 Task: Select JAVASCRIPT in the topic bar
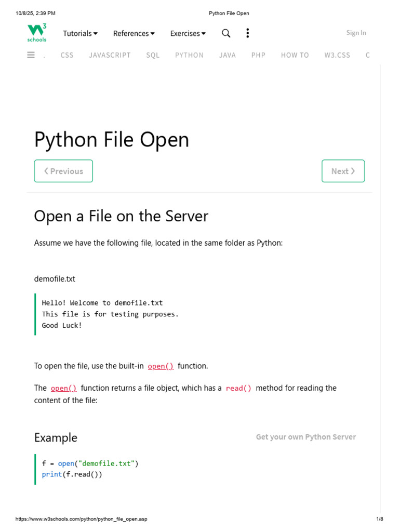(110, 55)
